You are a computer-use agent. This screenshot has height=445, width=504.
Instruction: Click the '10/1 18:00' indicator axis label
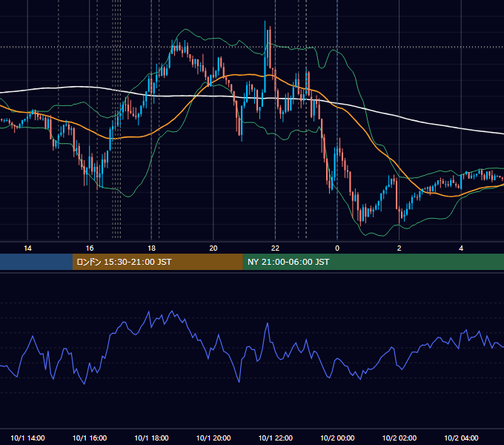point(151,438)
